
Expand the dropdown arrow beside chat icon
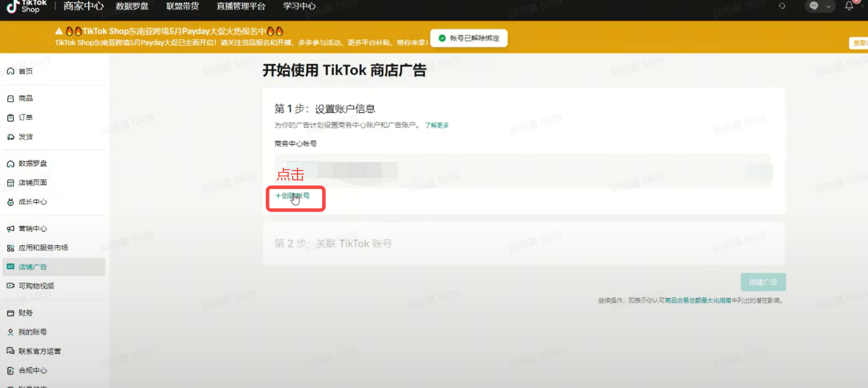tap(828, 6)
